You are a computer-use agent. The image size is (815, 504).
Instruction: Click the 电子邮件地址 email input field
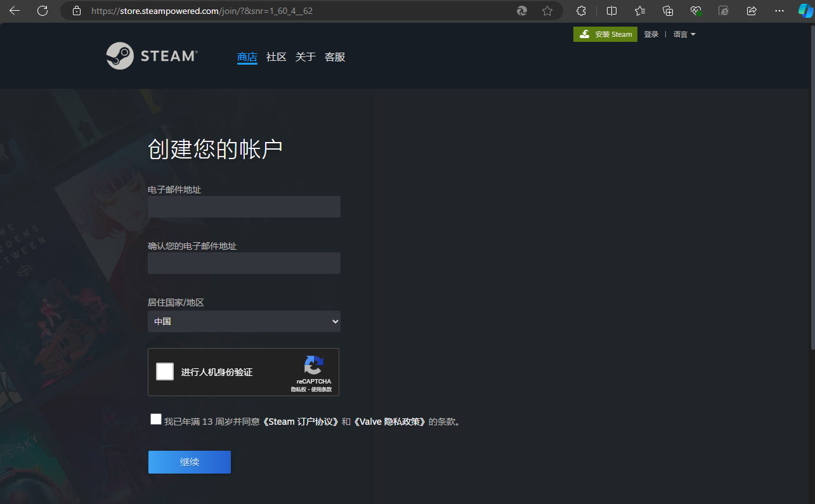tap(244, 207)
